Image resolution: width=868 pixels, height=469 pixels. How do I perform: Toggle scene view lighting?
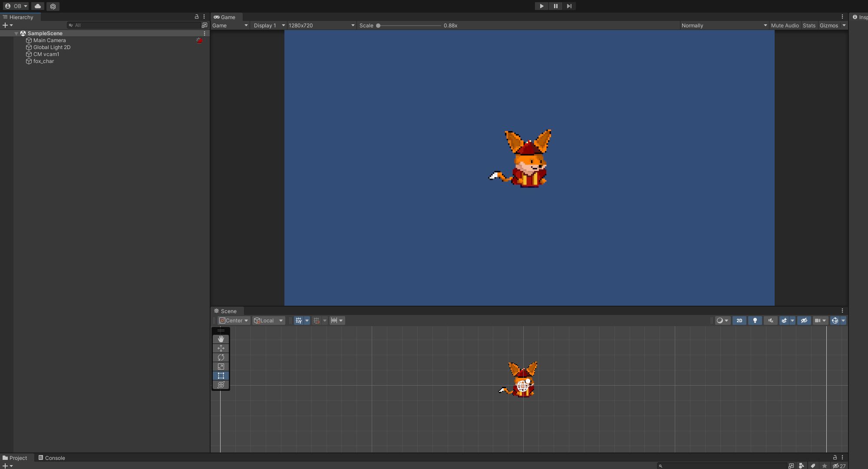click(755, 320)
